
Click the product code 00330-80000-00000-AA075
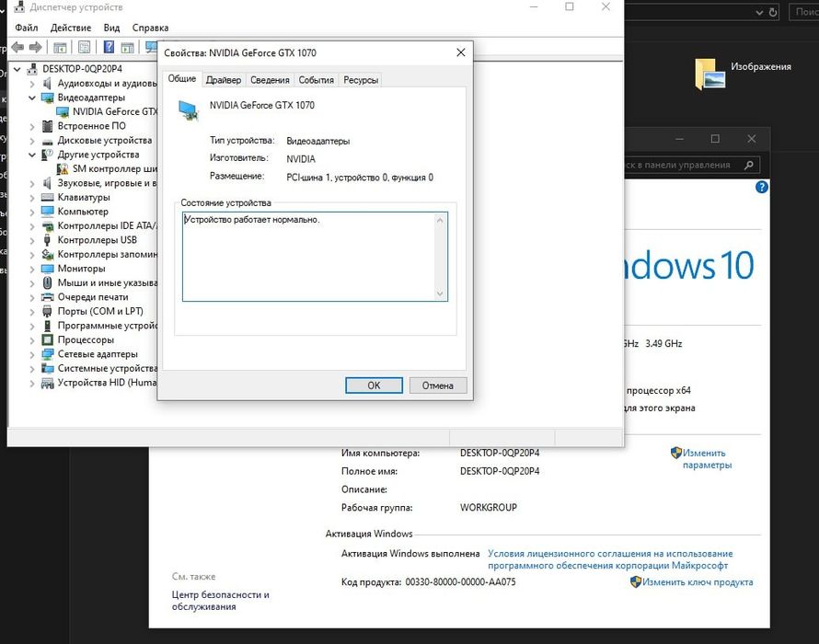pyautogui.click(x=460, y=581)
